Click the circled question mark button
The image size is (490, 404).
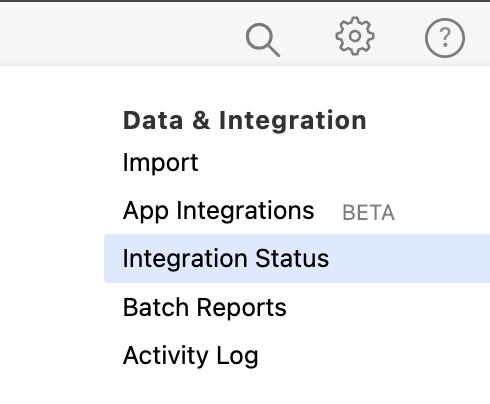coord(445,38)
